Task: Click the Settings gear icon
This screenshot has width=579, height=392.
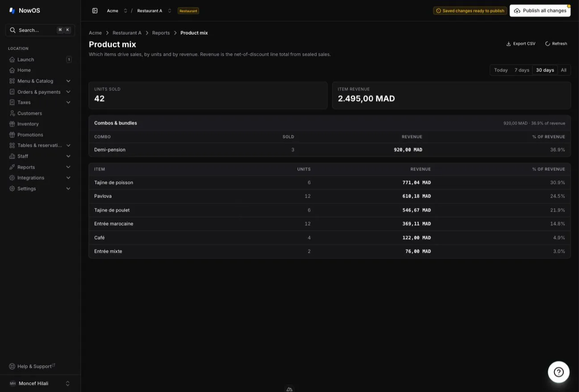Action: (x=12, y=189)
